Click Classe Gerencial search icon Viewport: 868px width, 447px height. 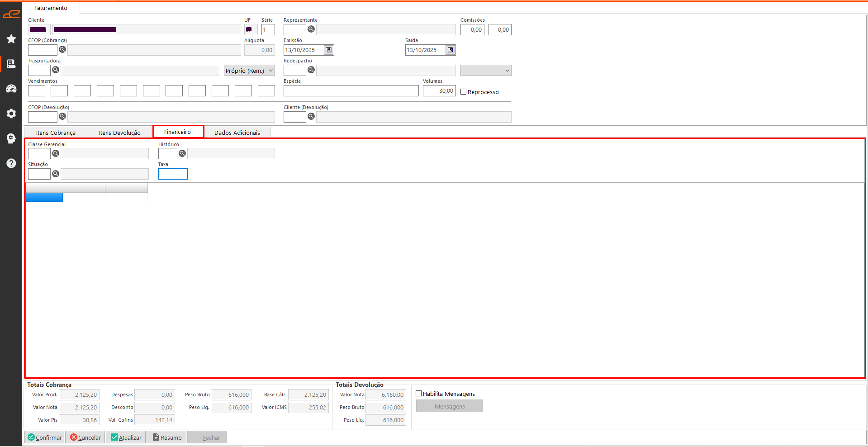56,153
